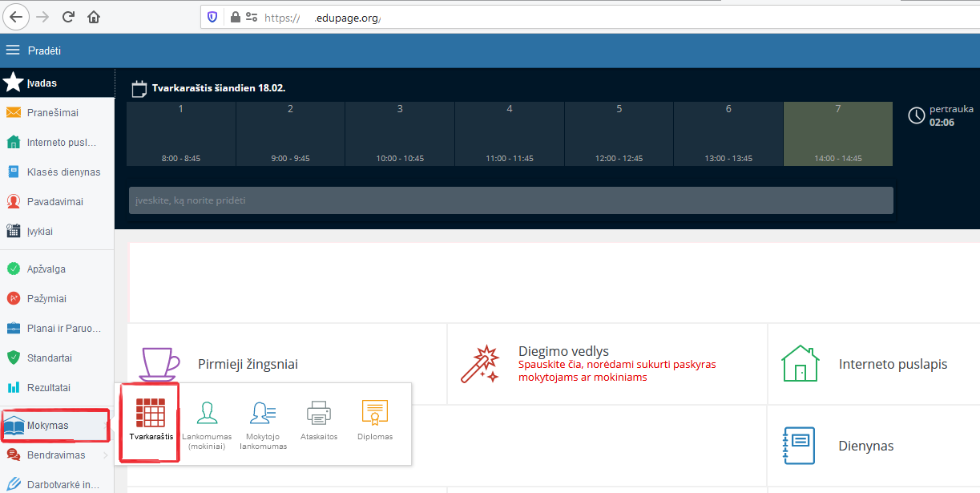Open Pranešimai envelope icon
The width and height of the screenshot is (980, 493).
pyautogui.click(x=13, y=113)
